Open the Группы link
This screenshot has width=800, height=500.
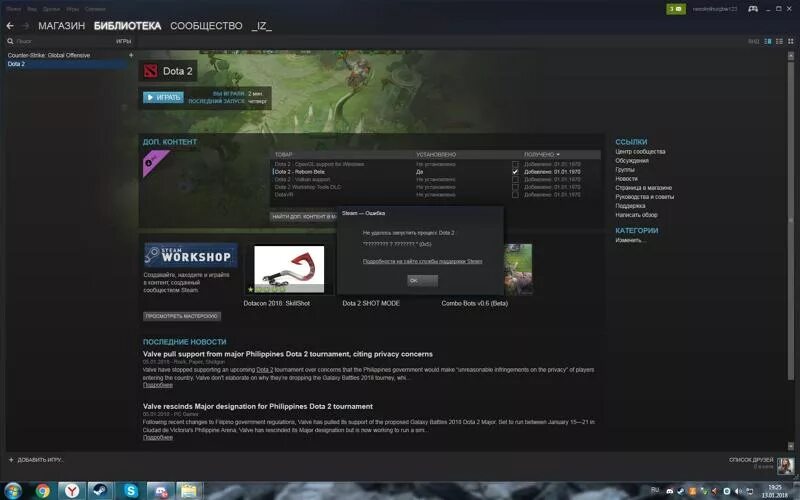(624, 169)
